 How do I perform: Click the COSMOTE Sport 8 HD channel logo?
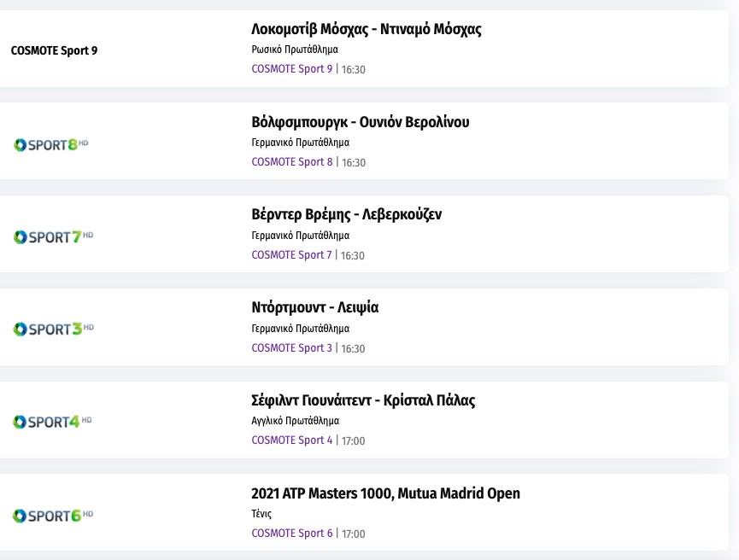point(51,144)
